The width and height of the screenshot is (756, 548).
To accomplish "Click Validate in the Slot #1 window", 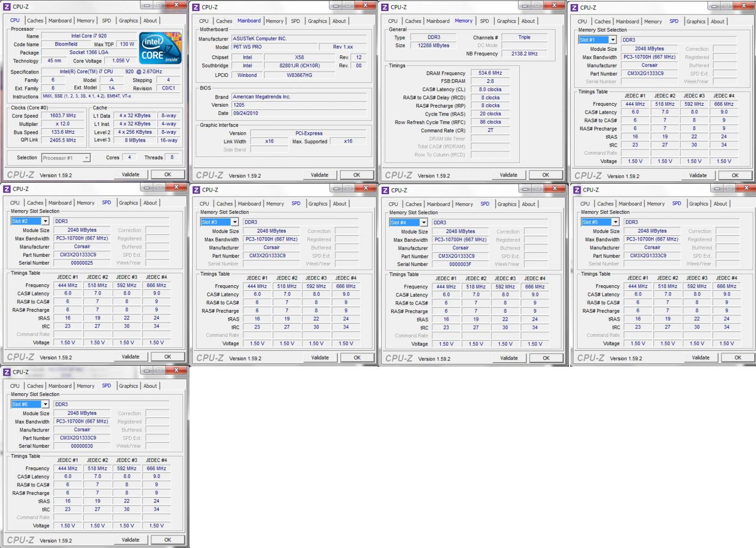I will click(x=698, y=176).
